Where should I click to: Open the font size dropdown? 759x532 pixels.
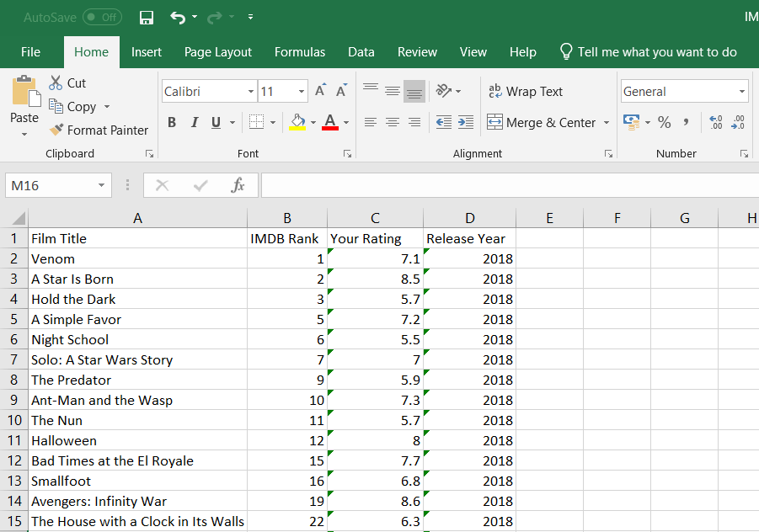point(301,92)
